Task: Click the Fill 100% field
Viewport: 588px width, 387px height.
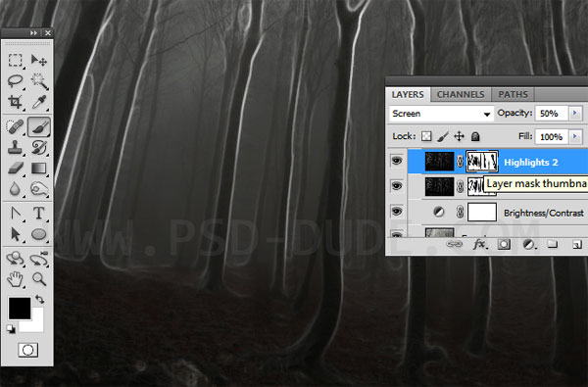Action: click(x=551, y=136)
